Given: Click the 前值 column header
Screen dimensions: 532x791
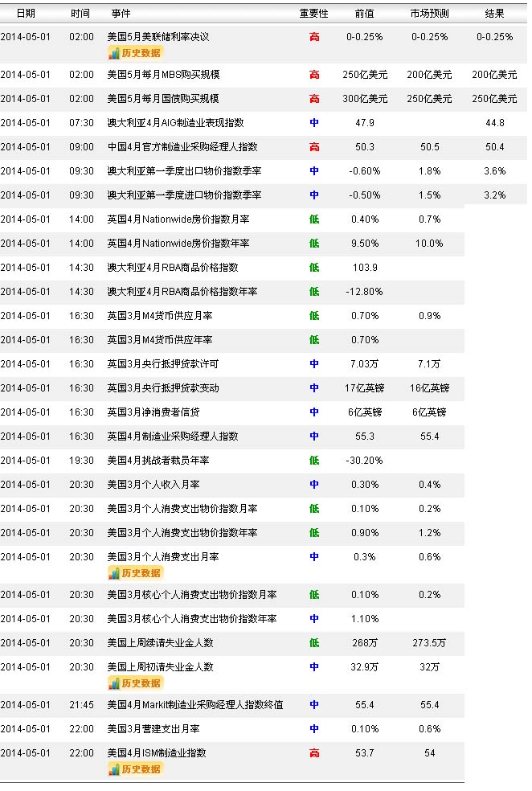Looking at the screenshot, I should tap(365, 13).
